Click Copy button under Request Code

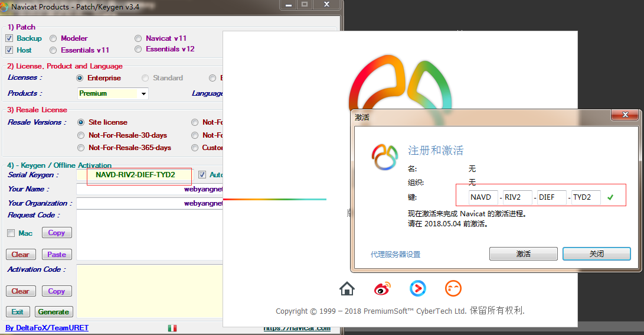(x=57, y=233)
